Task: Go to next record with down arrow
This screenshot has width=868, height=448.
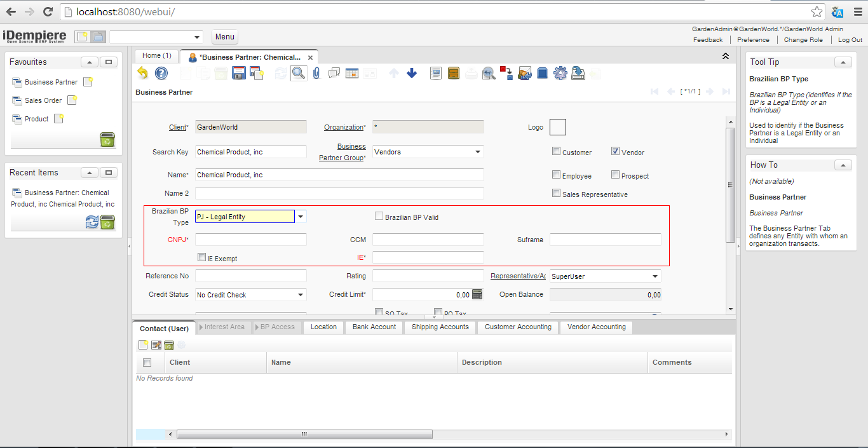Action: pos(412,73)
